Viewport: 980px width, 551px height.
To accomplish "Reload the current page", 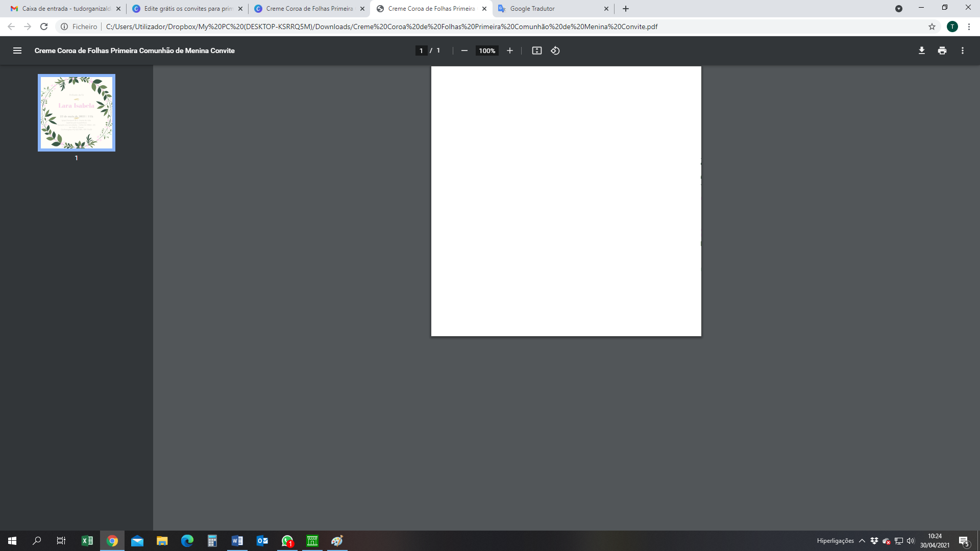I will pyautogui.click(x=44, y=27).
